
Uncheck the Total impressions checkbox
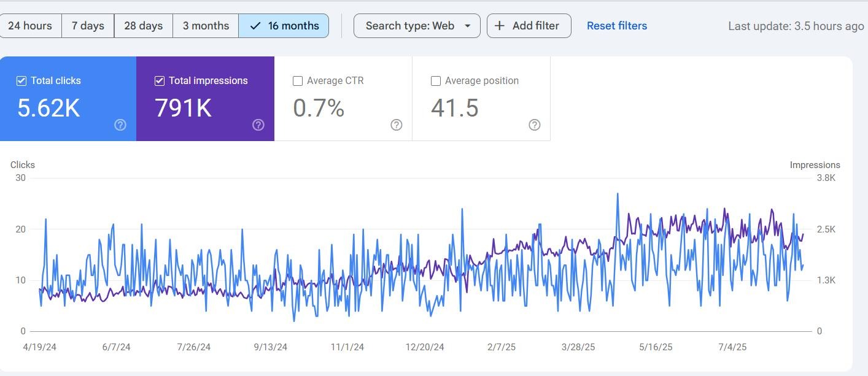tap(160, 81)
